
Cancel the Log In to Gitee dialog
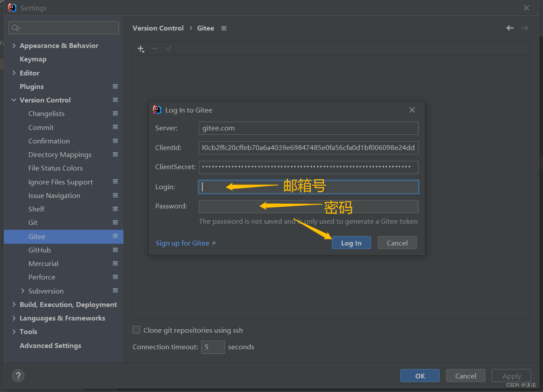click(397, 243)
